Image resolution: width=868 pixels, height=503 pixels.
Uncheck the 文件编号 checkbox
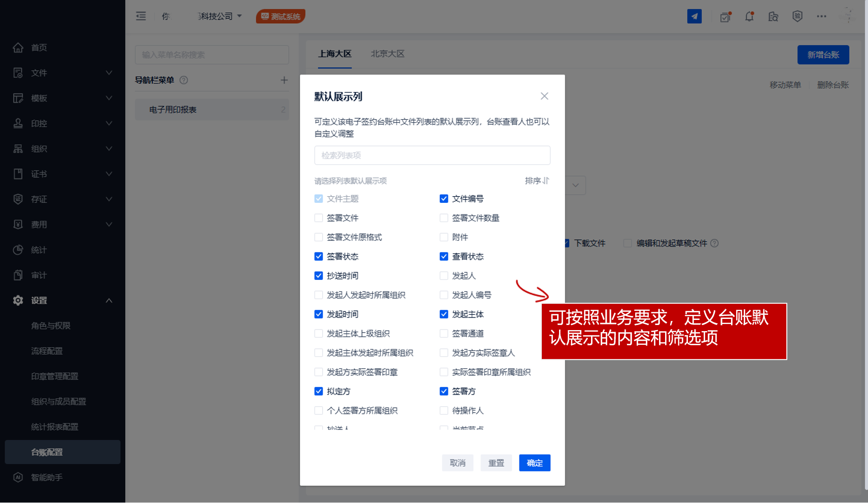(x=444, y=199)
